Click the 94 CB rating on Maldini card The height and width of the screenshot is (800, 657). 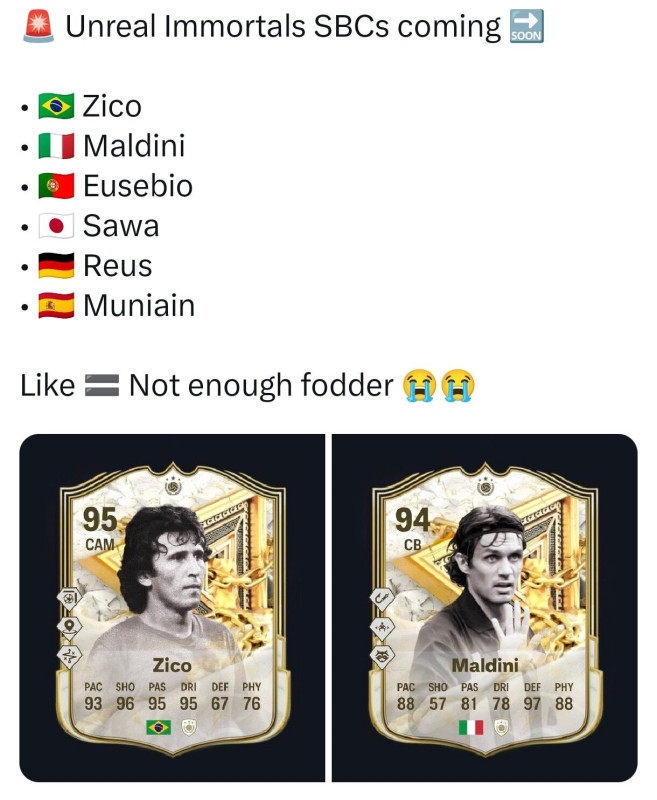[412, 529]
